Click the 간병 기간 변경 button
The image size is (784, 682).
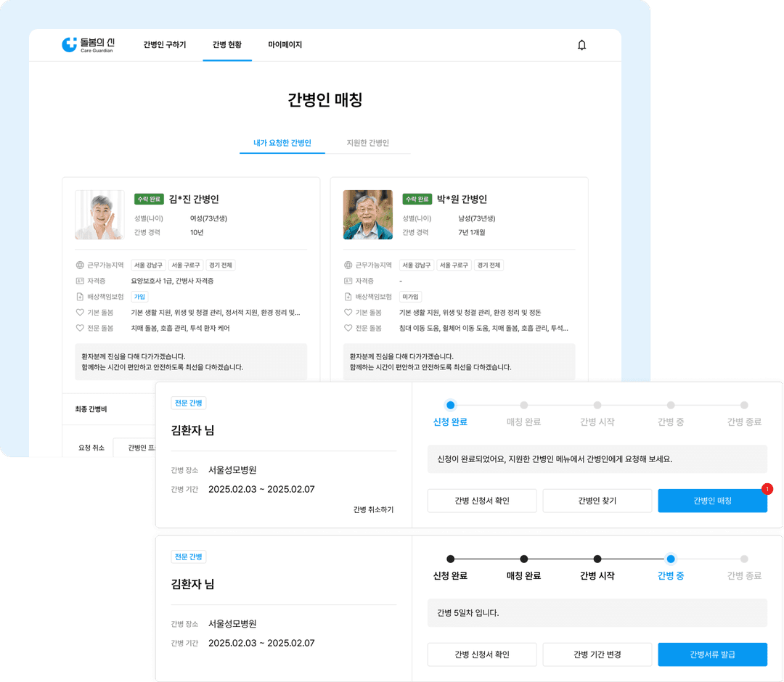tap(597, 654)
